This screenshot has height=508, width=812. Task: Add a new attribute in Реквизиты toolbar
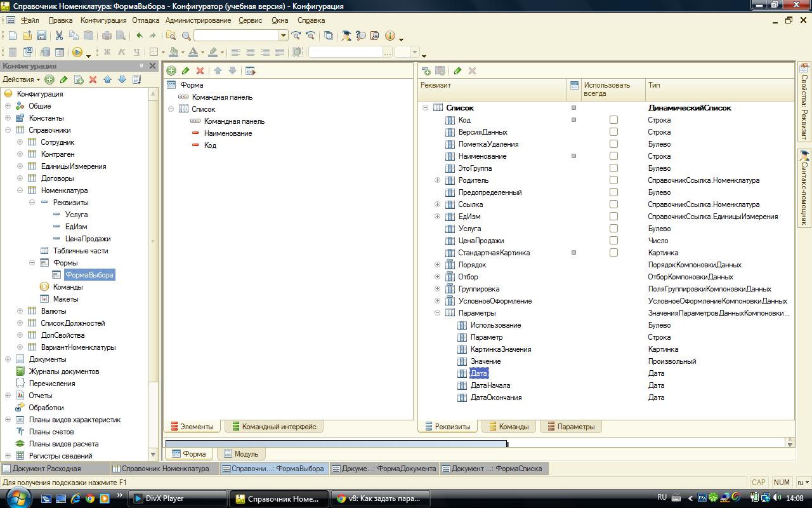pos(426,70)
